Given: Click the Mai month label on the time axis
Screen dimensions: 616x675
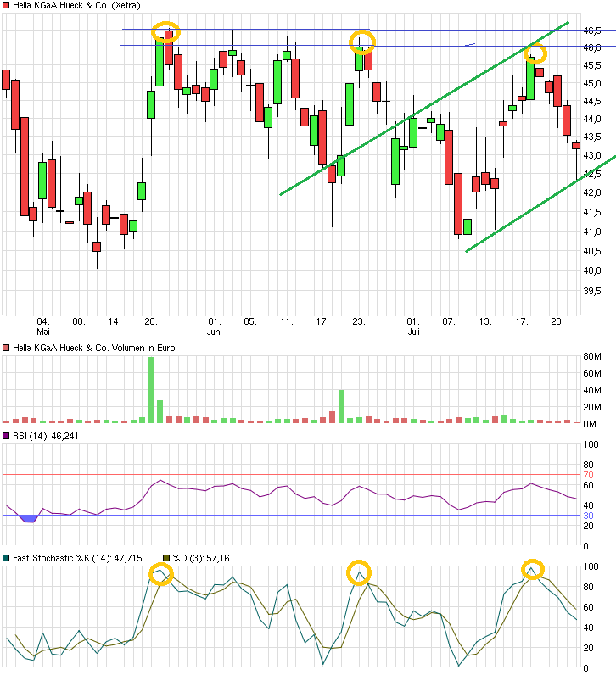Looking at the screenshot, I should point(42,332).
